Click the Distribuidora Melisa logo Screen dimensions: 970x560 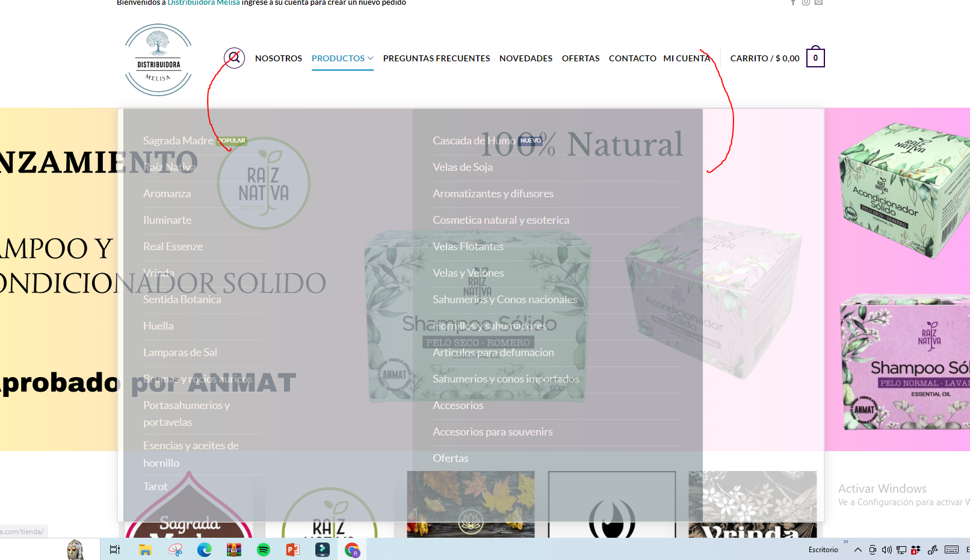[158, 60]
